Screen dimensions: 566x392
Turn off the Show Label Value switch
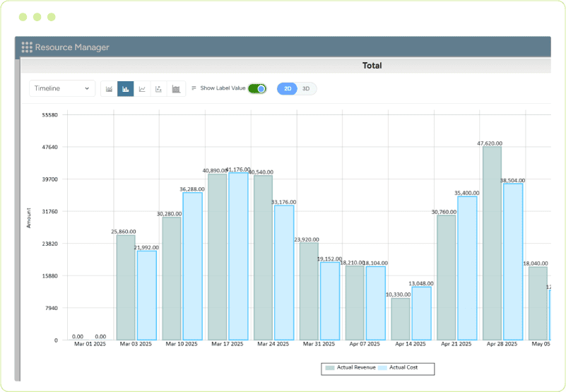(257, 88)
